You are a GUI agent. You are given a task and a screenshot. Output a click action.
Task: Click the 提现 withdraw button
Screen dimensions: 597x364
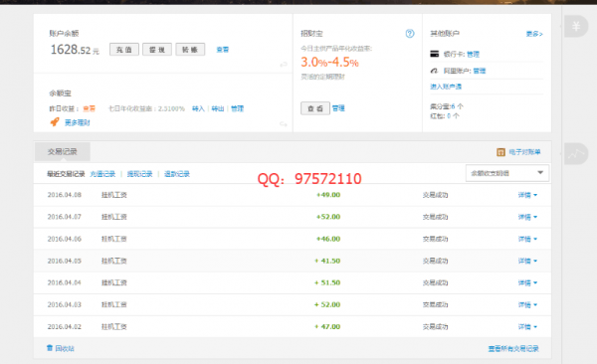tap(157, 50)
